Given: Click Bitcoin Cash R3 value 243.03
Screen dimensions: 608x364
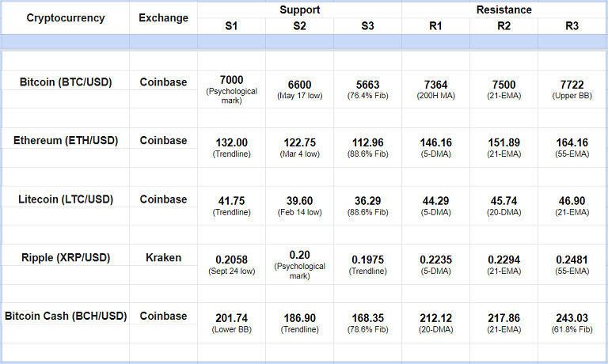Looking at the screenshot, I should coord(572,318).
